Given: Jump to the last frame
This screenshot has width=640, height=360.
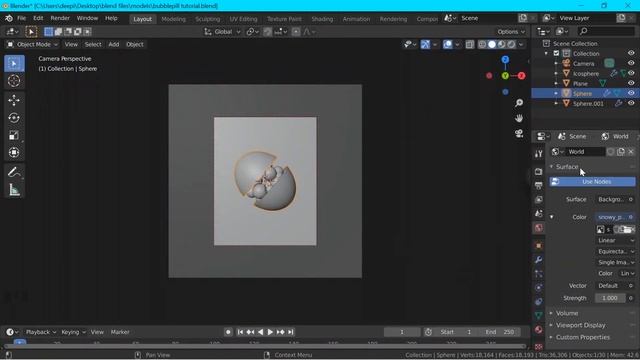Looking at the screenshot, I should pyautogui.click(x=291, y=332).
